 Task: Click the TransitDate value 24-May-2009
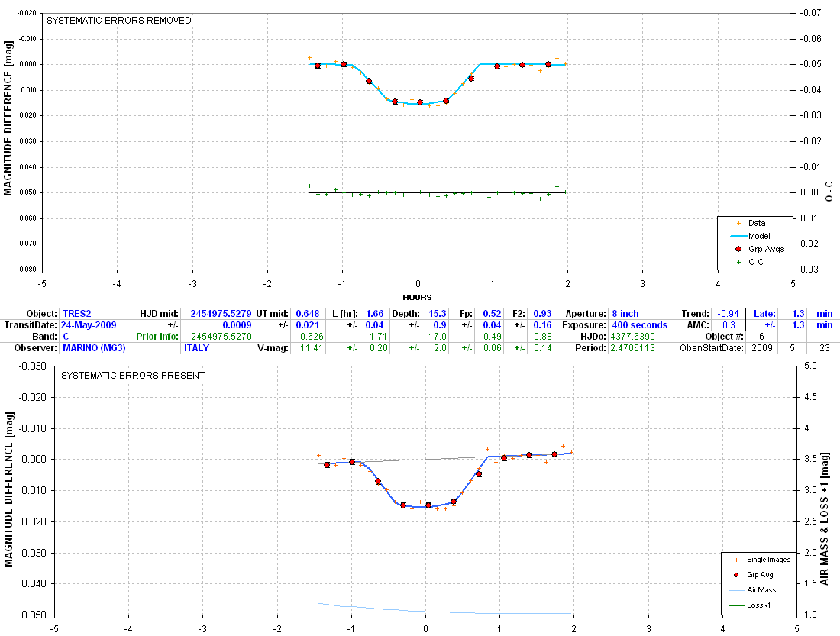(x=89, y=325)
